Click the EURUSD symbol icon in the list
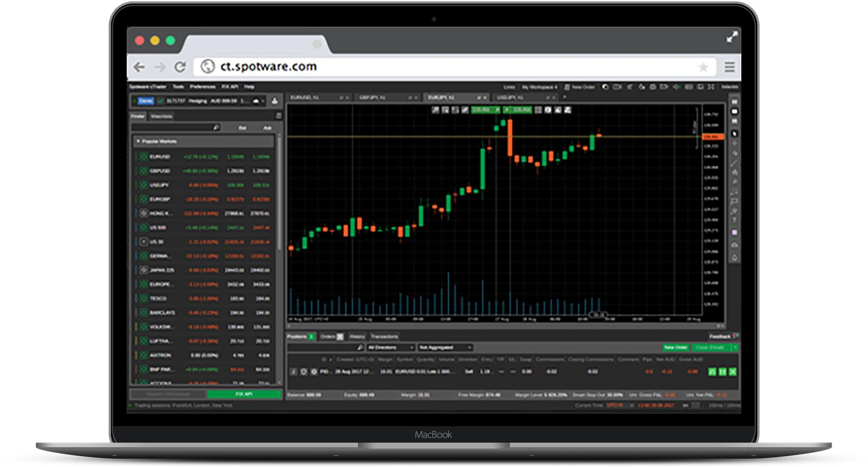868x467 pixels. pos(143,157)
